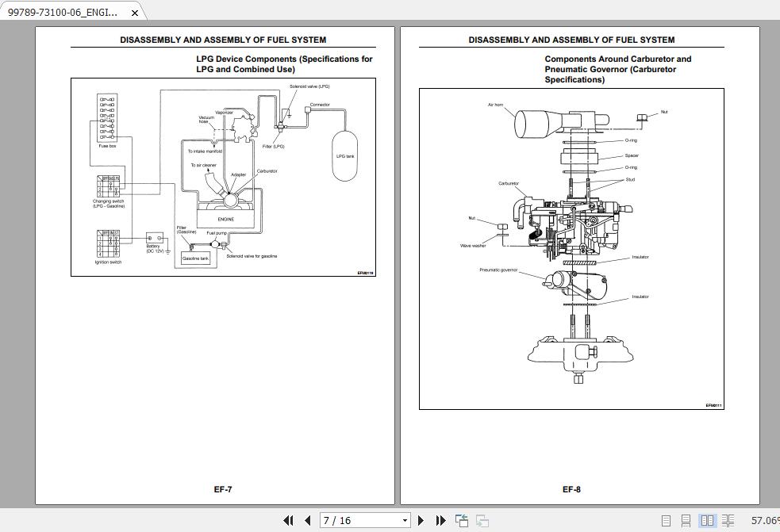The height and width of the screenshot is (532, 780).
Task: Advance to the next page
Action: (x=421, y=520)
